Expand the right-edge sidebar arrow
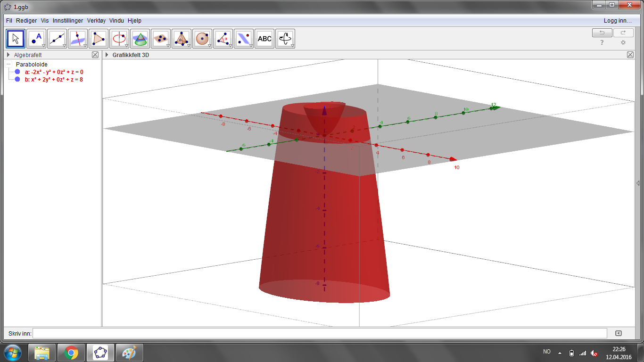The width and height of the screenshot is (644, 362). click(x=638, y=183)
